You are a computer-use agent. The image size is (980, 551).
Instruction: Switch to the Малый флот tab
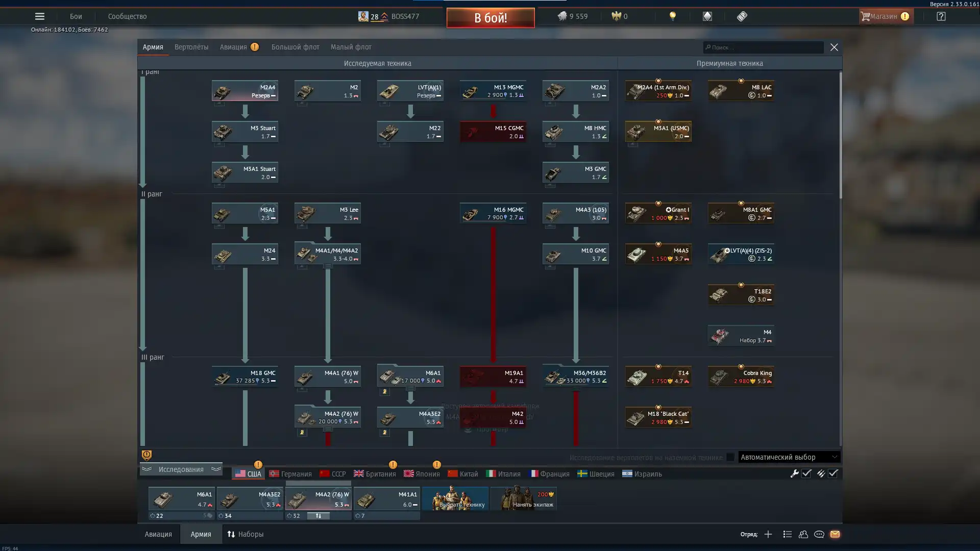click(351, 47)
